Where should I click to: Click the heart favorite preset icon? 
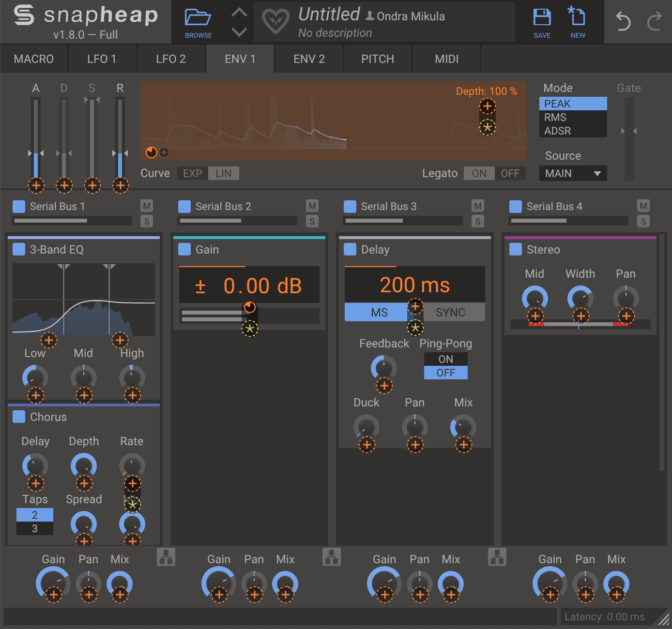[275, 22]
